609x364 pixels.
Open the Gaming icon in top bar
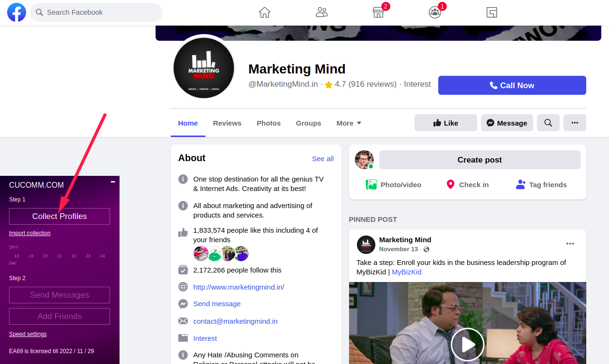[x=492, y=12]
